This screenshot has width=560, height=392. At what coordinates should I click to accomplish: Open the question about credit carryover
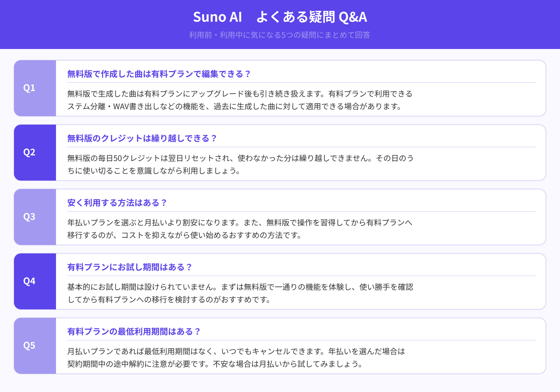[x=142, y=138]
